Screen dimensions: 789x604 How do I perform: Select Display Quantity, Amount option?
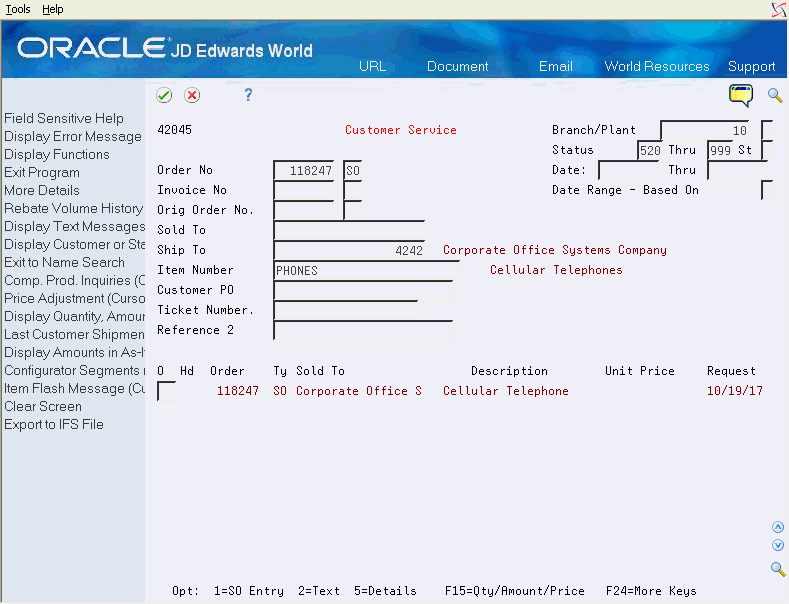point(74,316)
